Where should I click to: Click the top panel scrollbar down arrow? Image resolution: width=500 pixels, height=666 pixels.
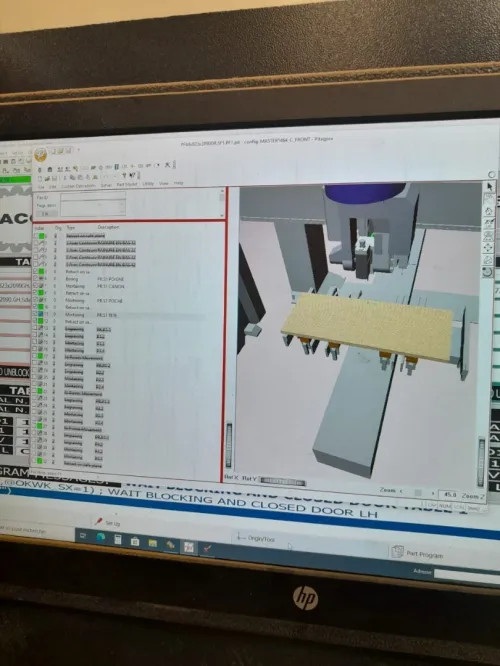[222, 215]
